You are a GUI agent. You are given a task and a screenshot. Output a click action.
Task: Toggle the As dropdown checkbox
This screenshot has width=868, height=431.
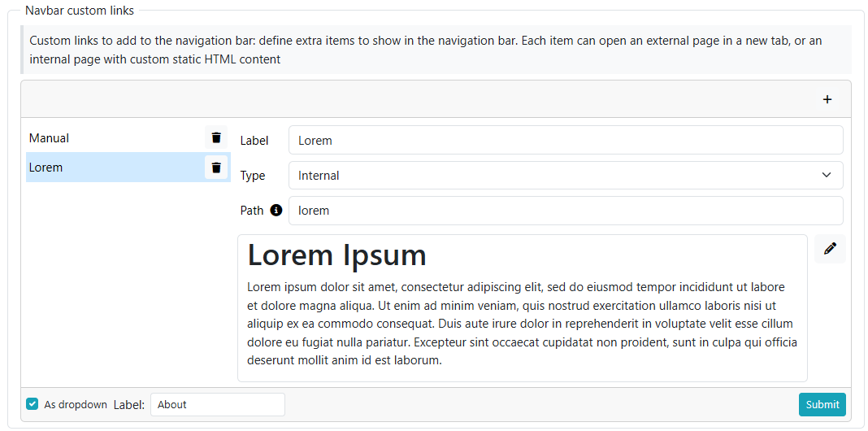33,404
